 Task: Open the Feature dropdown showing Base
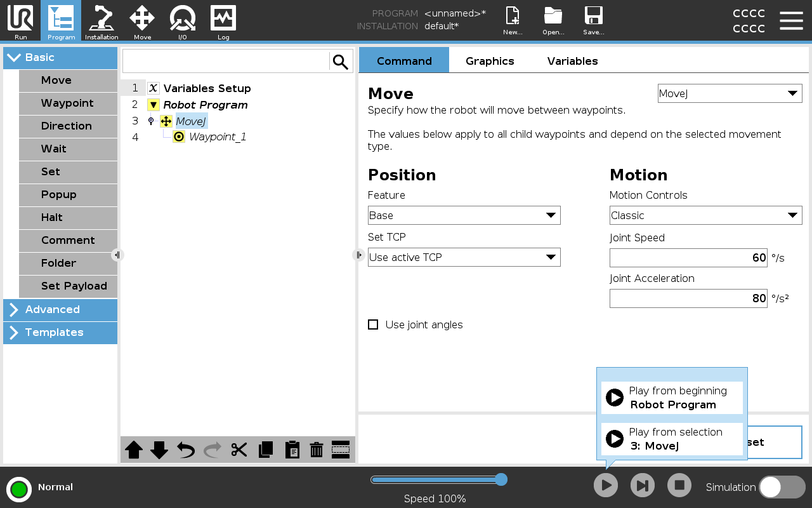464,215
